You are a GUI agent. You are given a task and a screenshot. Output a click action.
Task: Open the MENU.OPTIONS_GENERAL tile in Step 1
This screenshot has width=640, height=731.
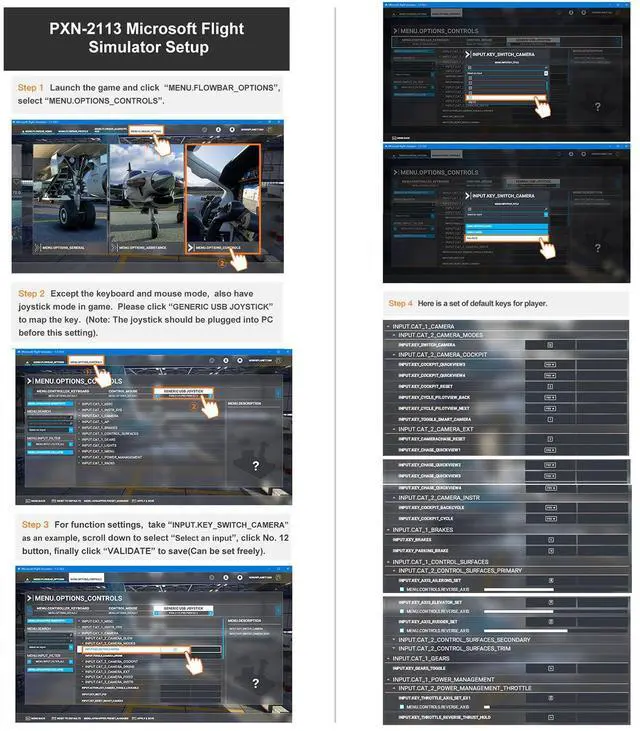[x=70, y=199]
